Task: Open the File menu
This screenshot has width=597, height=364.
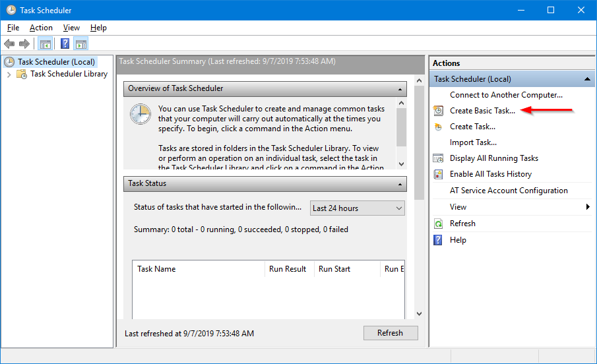Action: pyautogui.click(x=13, y=28)
